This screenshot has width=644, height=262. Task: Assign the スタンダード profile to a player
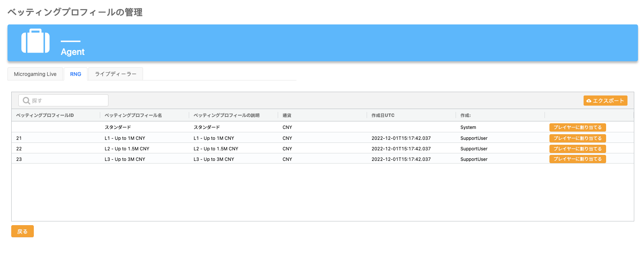click(577, 127)
